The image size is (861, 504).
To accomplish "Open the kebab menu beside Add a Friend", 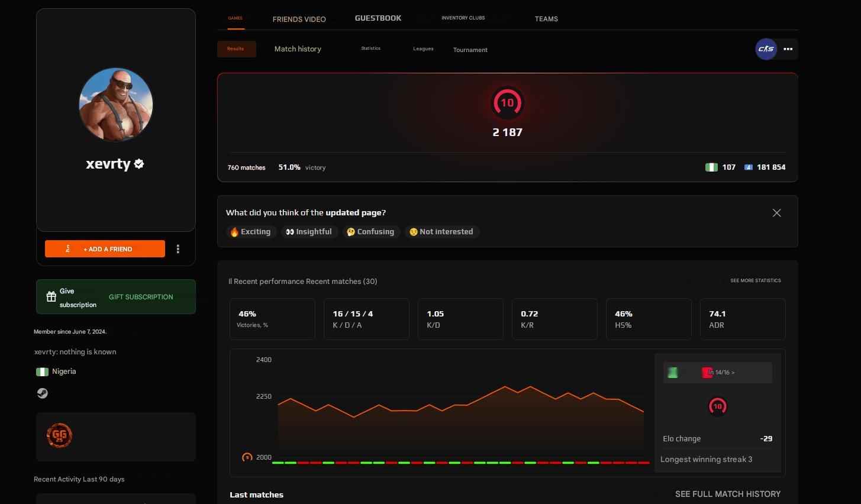I will pos(178,249).
